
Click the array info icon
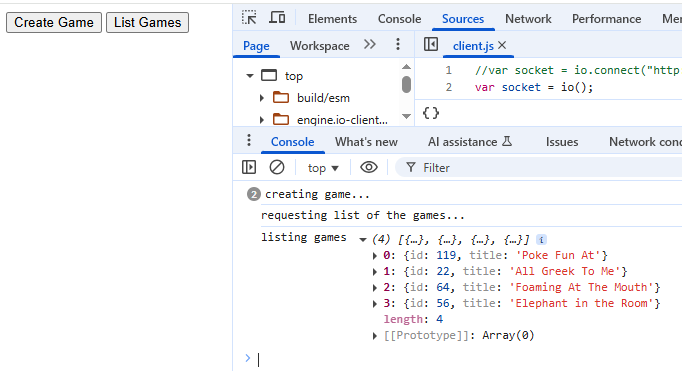(542, 240)
